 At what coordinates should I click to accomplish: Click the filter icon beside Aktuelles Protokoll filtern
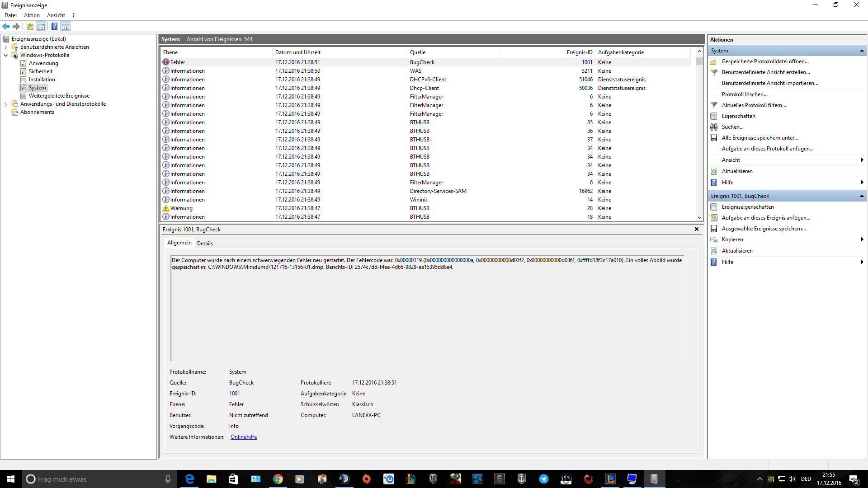714,105
